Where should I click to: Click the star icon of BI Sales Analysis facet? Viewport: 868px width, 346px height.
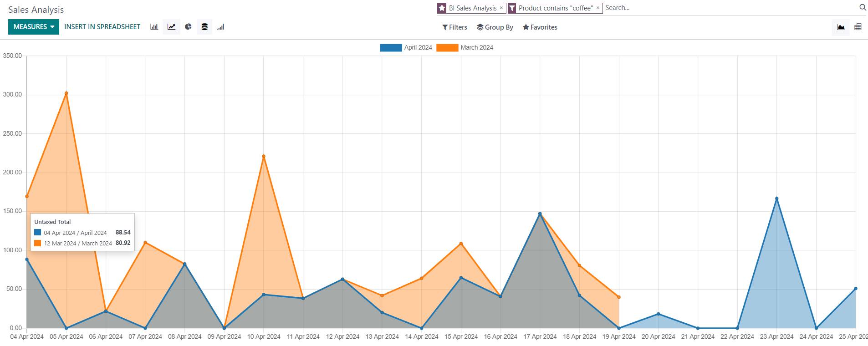point(442,8)
